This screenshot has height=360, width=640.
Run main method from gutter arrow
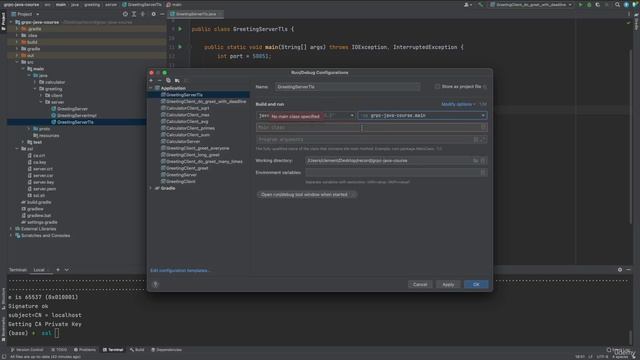[x=180, y=47]
